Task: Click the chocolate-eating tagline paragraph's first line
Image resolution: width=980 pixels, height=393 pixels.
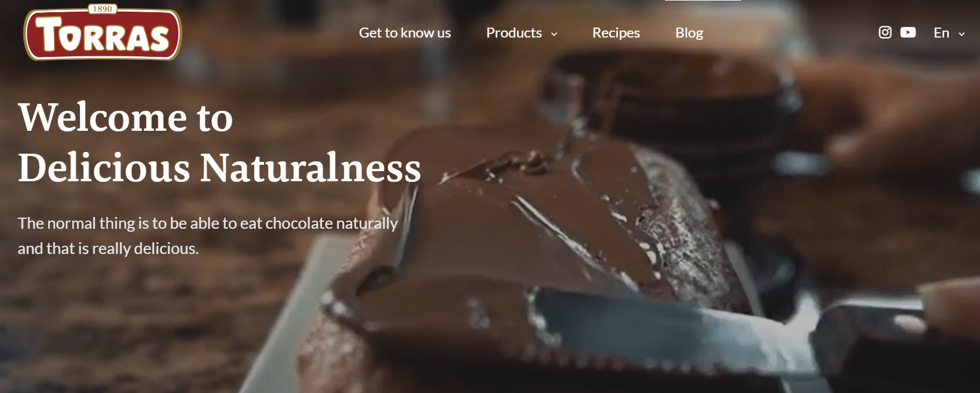Action: 208,223
